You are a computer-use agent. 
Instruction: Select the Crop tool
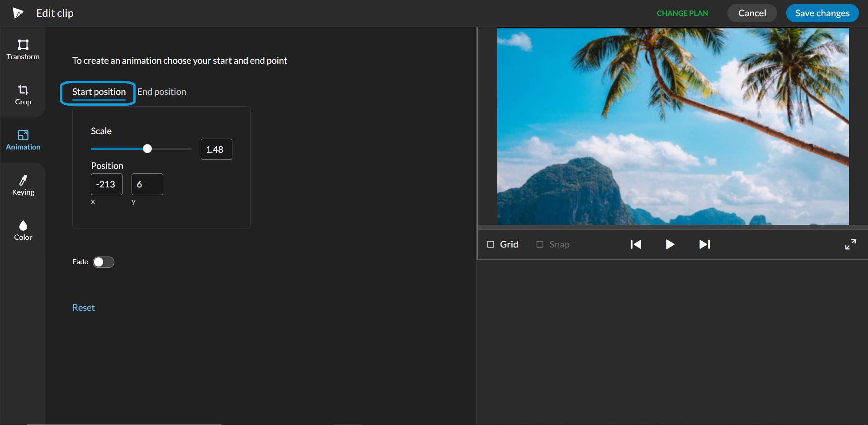[x=23, y=95]
